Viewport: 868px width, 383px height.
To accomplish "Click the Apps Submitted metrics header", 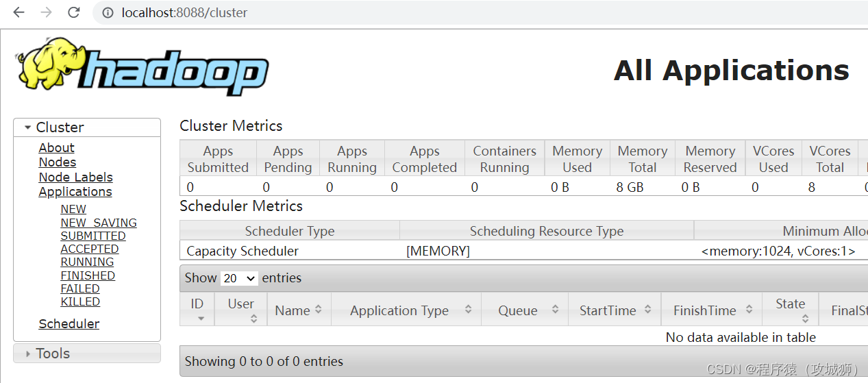I will pos(218,159).
